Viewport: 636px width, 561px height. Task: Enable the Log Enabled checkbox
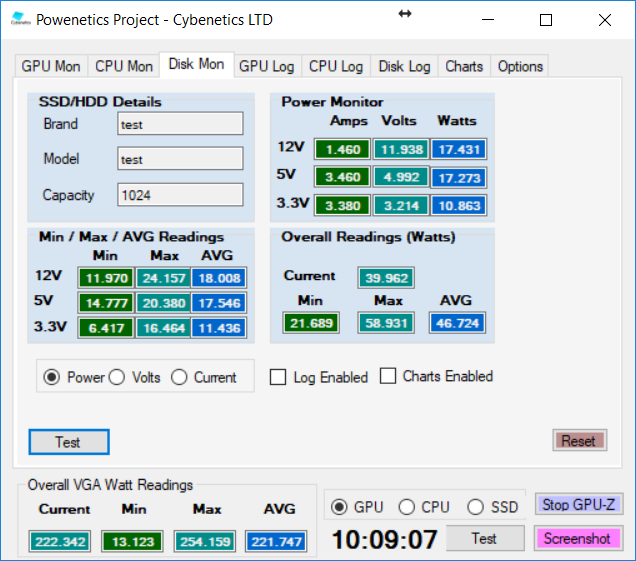point(278,377)
